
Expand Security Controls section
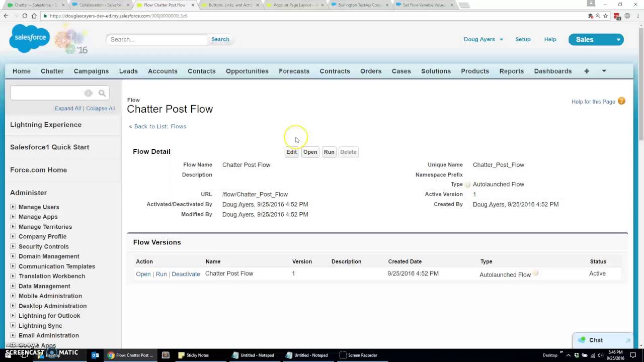13,246
